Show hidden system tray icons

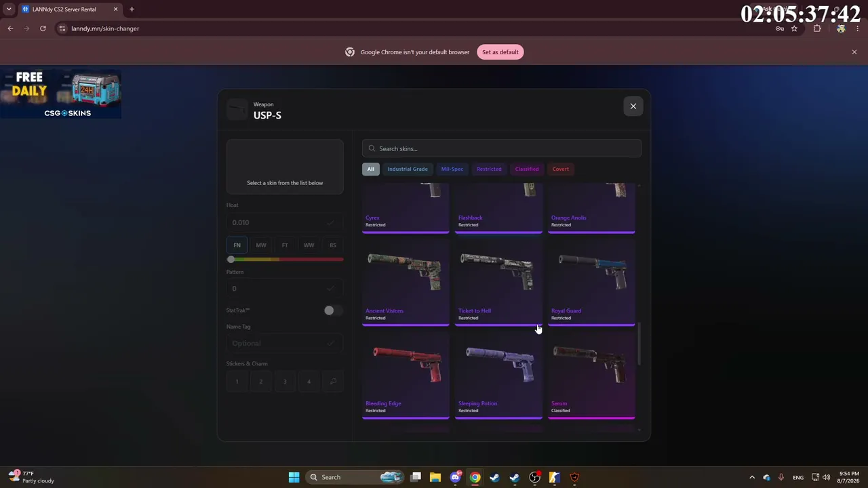point(751,477)
